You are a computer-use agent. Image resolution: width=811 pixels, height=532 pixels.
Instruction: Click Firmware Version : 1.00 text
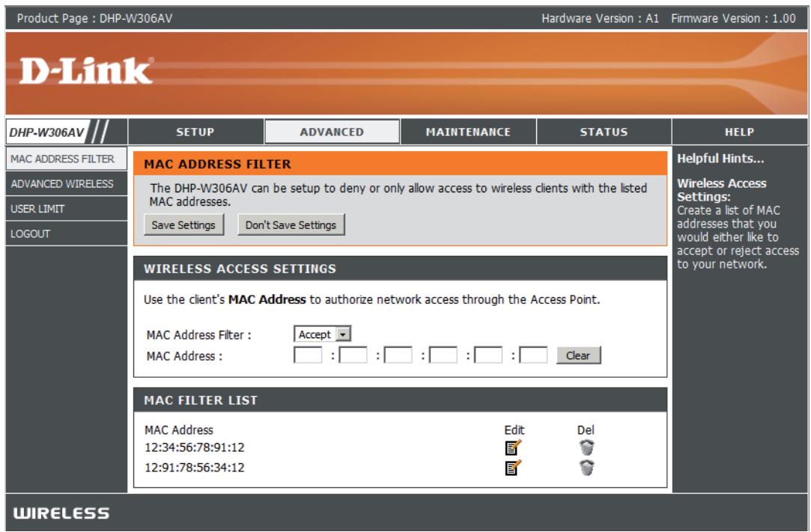[733, 19]
